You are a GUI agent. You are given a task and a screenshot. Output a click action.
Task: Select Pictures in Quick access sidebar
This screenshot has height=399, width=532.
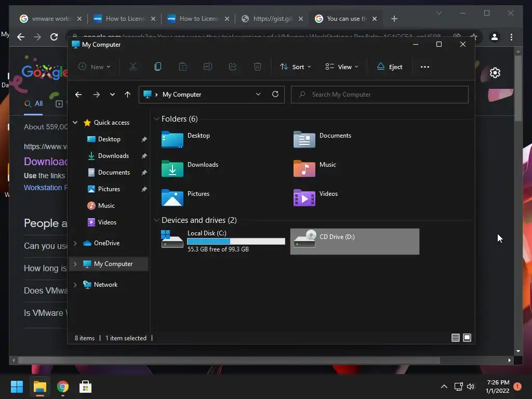pyautogui.click(x=109, y=189)
